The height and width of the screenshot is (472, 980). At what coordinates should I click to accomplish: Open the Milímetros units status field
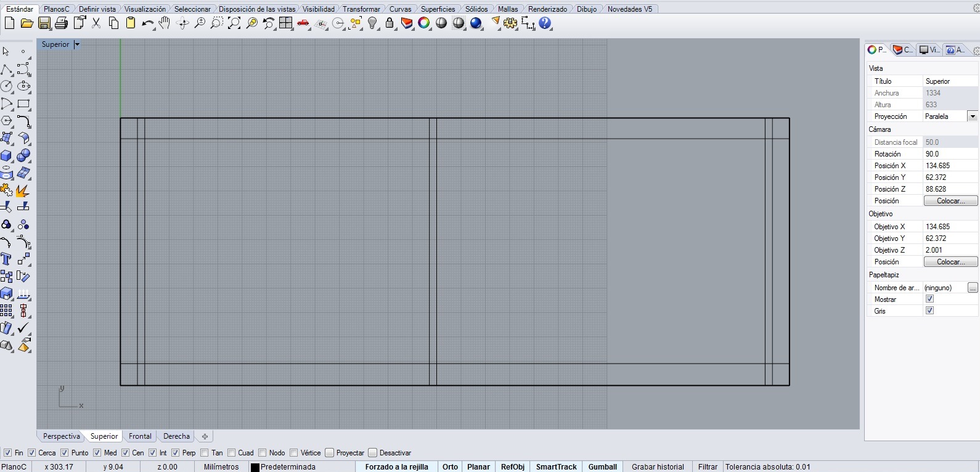point(221,467)
